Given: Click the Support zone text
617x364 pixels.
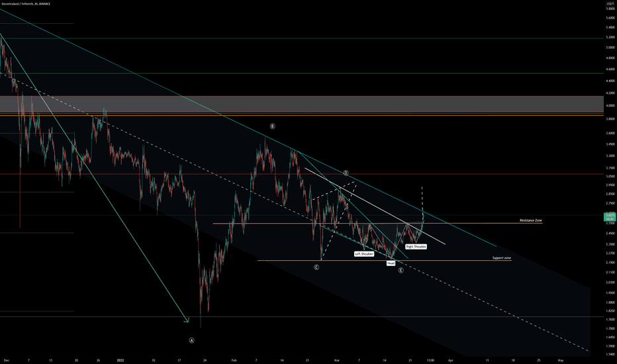Looking at the screenshot, I should 502,257.
